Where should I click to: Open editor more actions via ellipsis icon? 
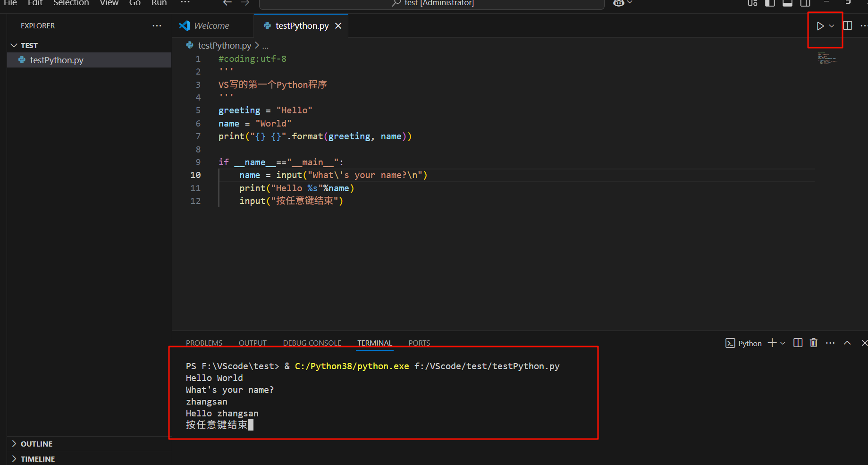pyautogui.click(x=863, y=26)
